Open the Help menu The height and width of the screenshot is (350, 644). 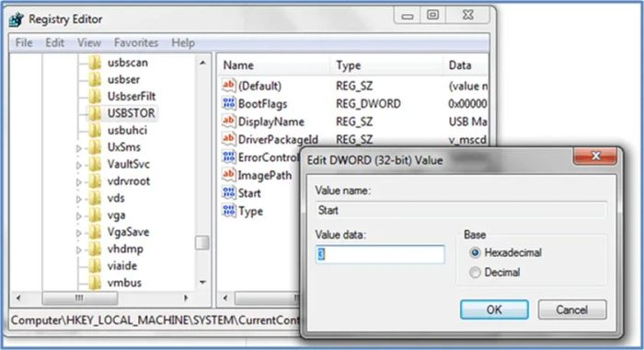pyautogui.click(x=183, y=42)
